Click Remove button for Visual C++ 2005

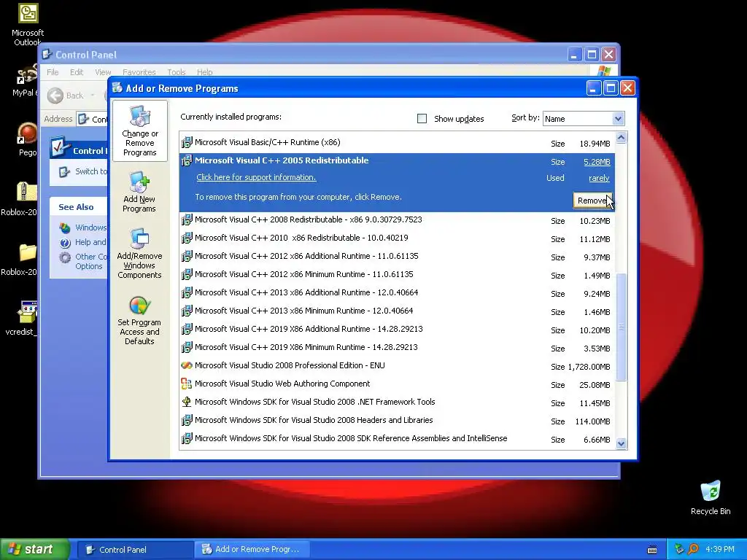[592, 201]
